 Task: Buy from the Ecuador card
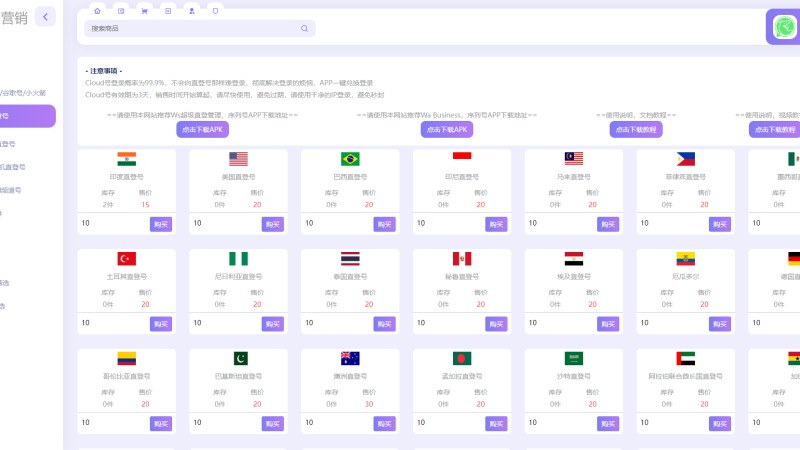719,324
